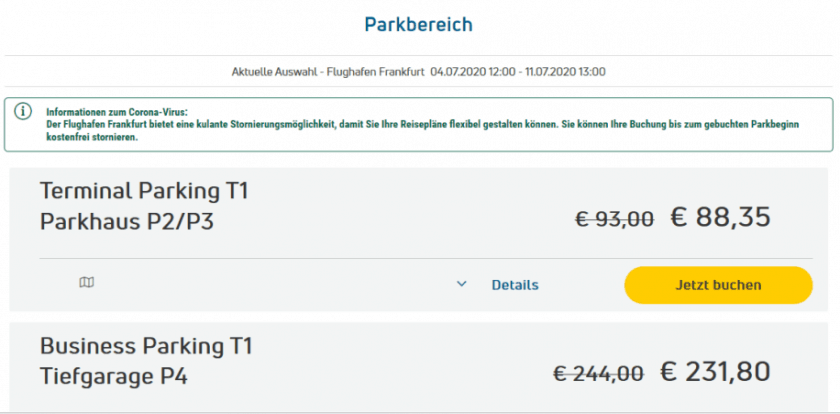Click the Parkbereich page heading
Viewport: 840px width, 414px height.
pos(418,24)
